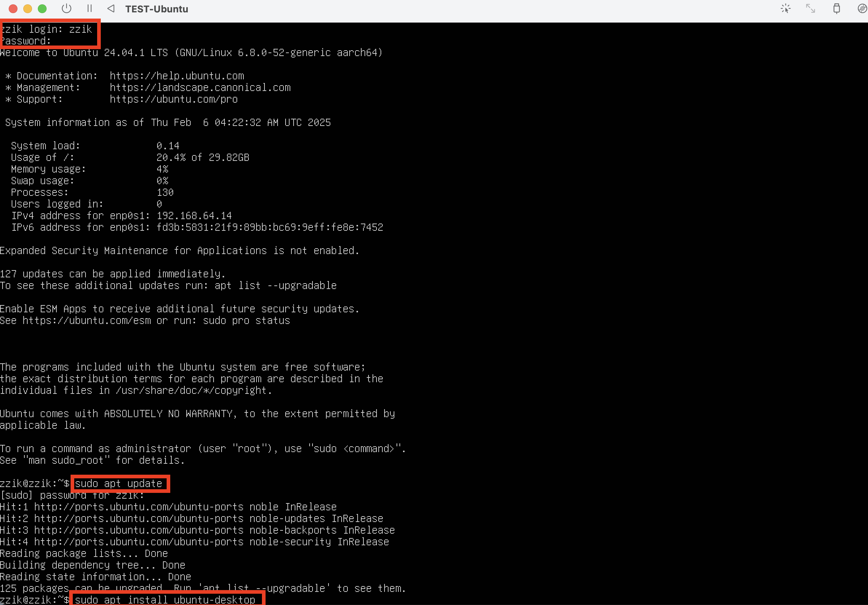Click 'Building dependency tree... Done'

[x=93, y=565]
